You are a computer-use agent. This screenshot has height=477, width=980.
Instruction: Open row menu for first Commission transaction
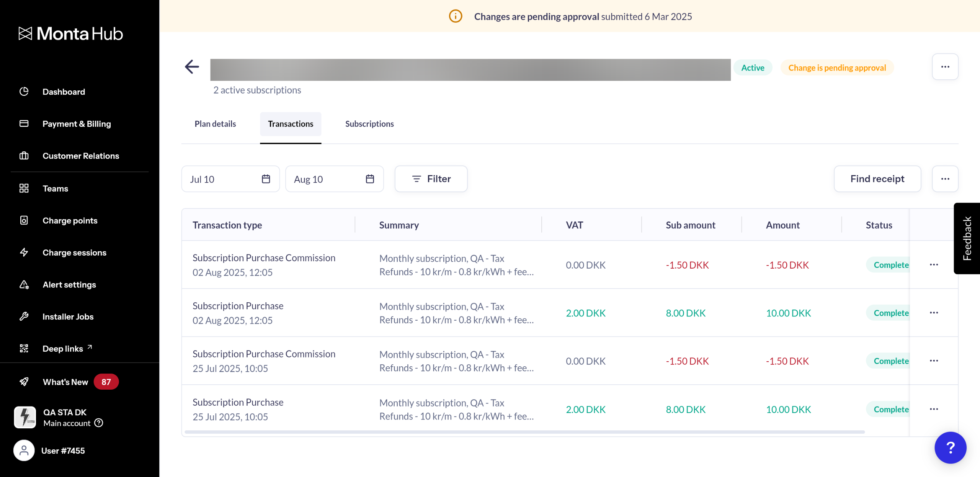point(934,265)
